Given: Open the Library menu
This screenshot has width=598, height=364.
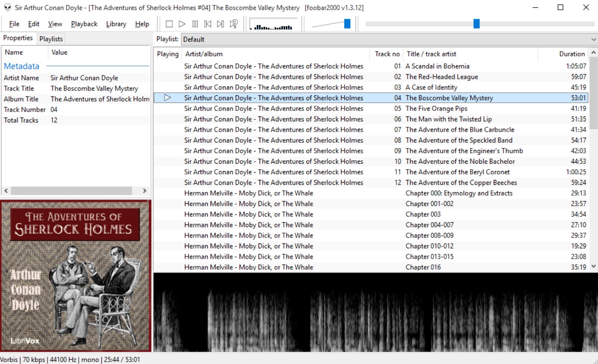Looking at the screenshot, I should click(x=116, y=24).
